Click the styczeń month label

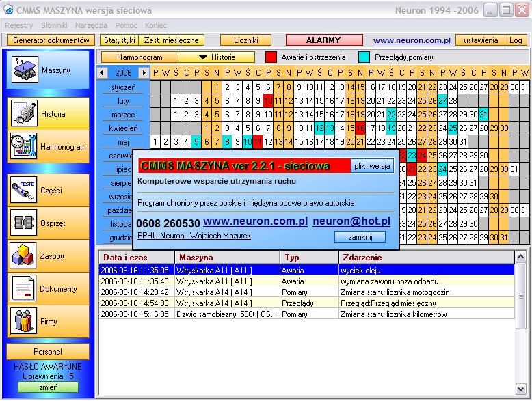click(x=123, y=87)
